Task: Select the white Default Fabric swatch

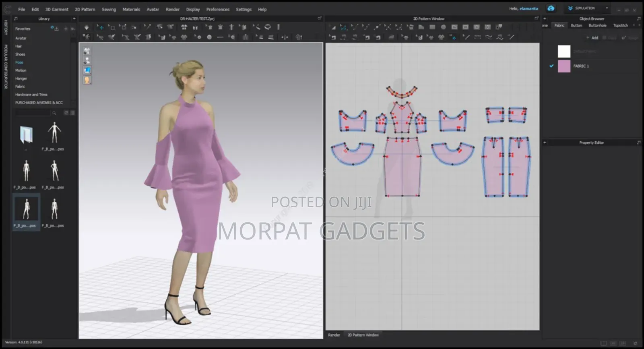Action: 564,51
